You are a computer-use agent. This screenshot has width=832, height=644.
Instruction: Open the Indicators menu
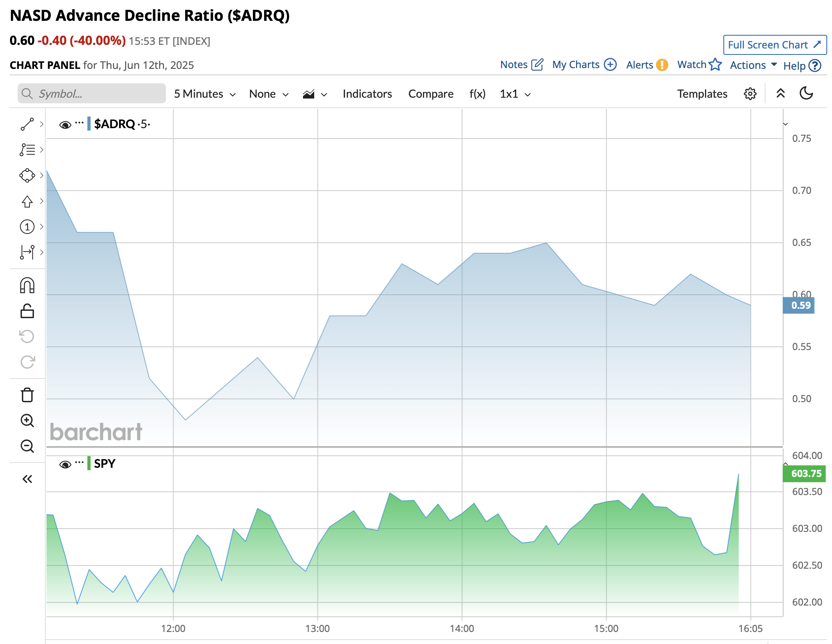[x=367, y=94]
